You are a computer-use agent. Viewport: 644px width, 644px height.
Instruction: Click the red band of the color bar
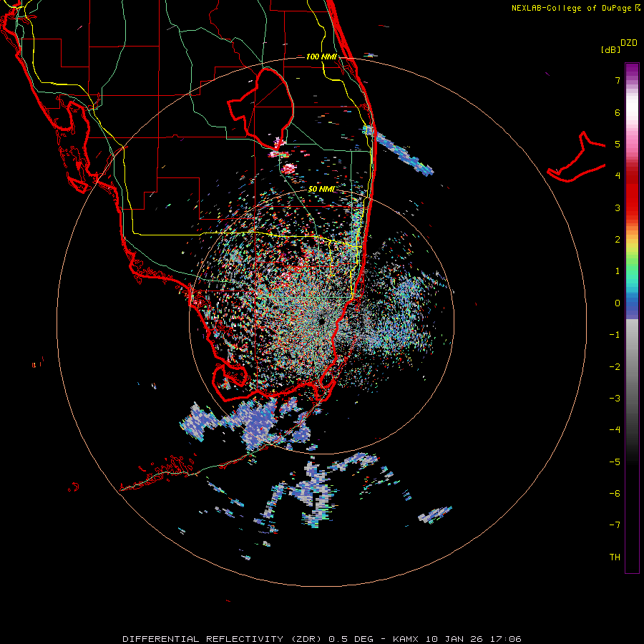pos(632,197)
